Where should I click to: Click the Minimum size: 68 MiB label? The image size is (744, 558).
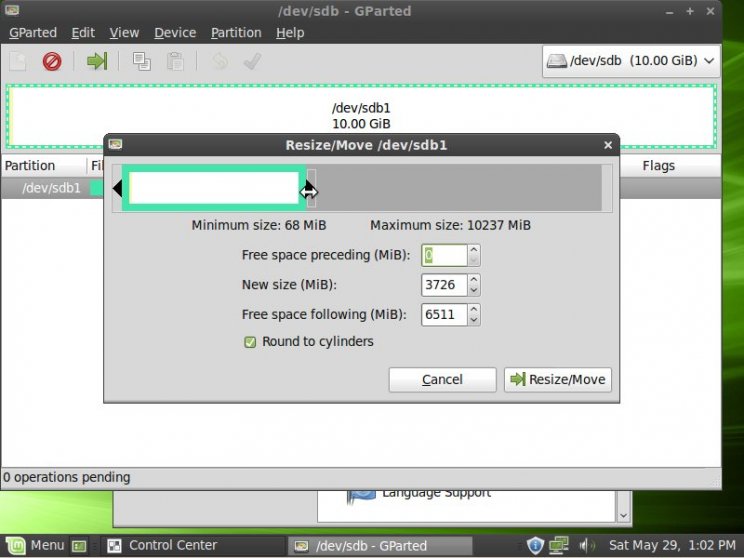tap(259, 225)
